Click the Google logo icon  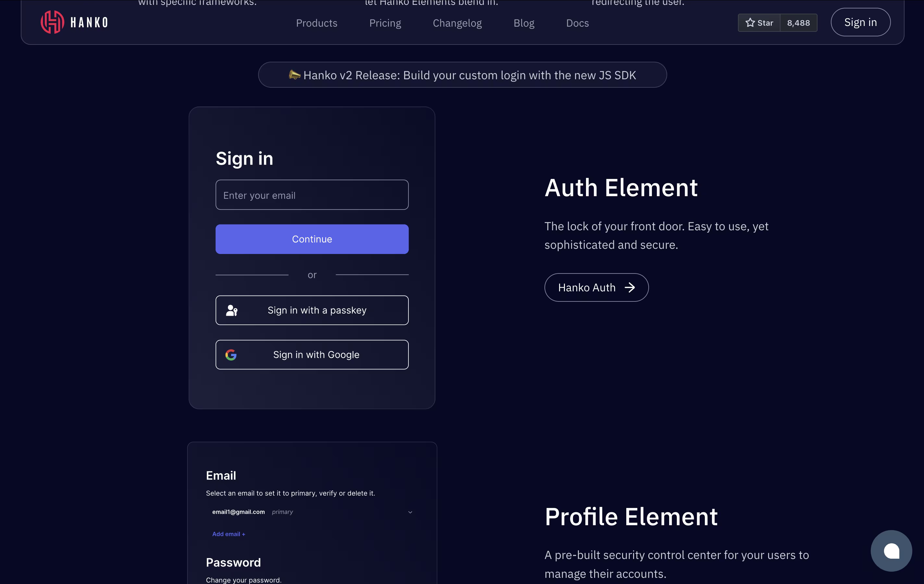point(231,355)
